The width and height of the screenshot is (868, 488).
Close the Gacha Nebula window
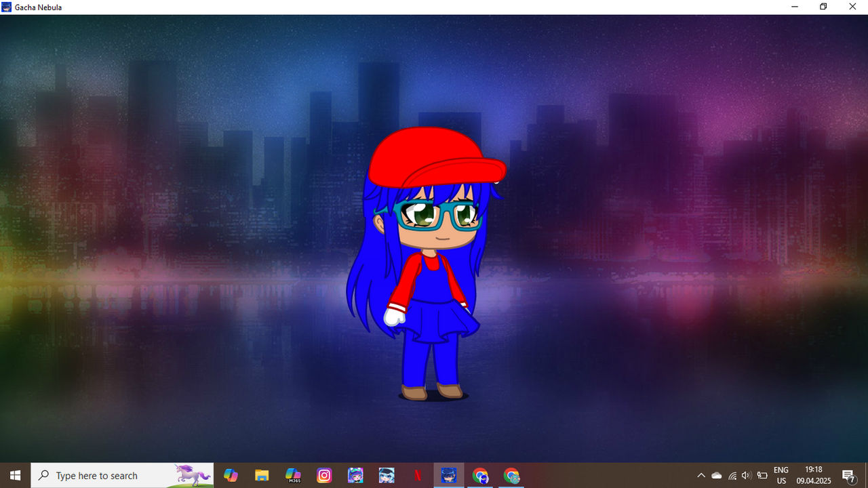point(853,7)
